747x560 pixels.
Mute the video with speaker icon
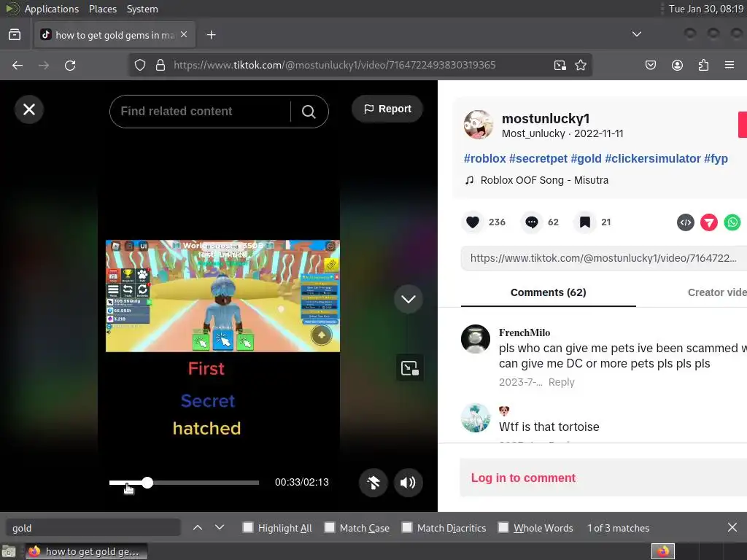coord(408,483)
